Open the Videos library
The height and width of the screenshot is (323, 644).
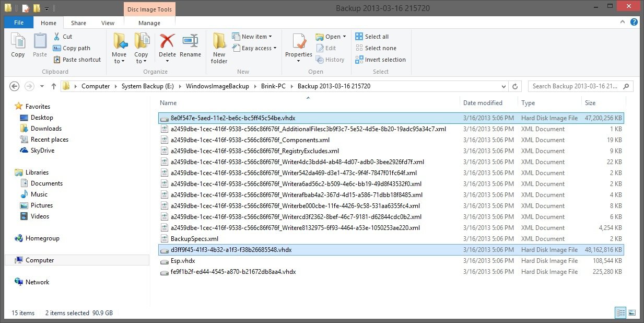[x=34, y=216]
